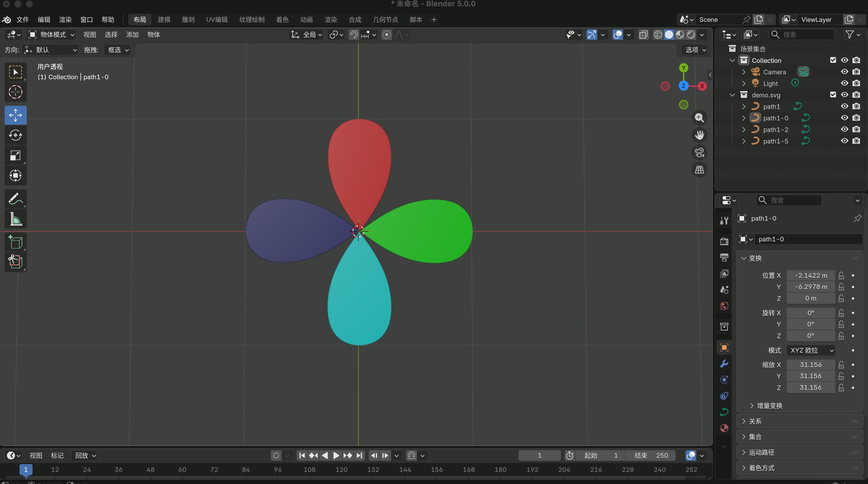
Task: Open the Modifiers wrench tab
Action: pos(724,364)
